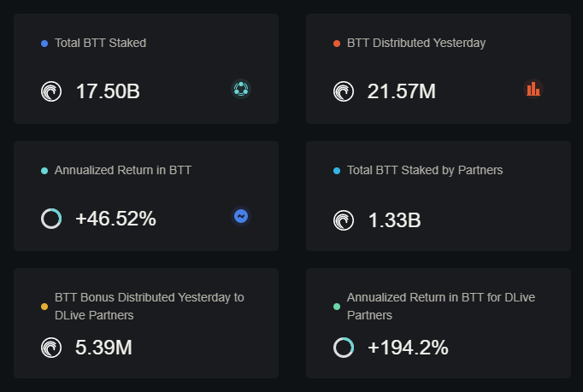583x392 pixels.
Task: Click the teal dot before Annualized Return in BTT
Action: pos(44,171)
